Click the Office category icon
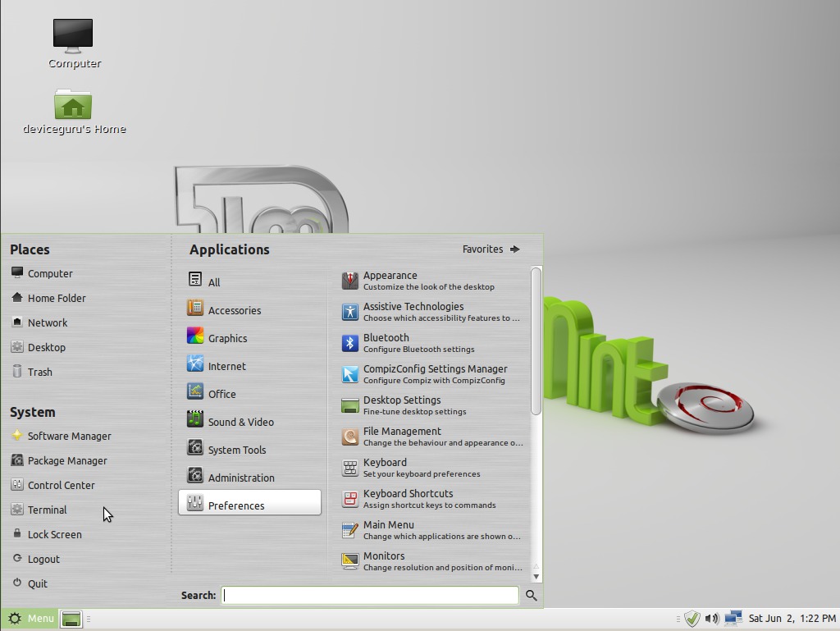 (195, 391)
